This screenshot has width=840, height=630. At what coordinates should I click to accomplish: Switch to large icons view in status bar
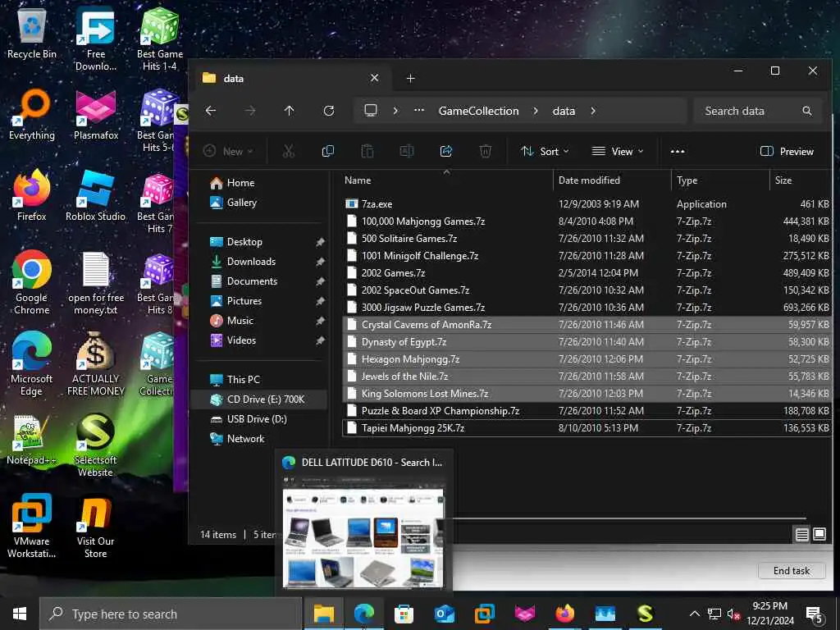click(x=819, y=534)
